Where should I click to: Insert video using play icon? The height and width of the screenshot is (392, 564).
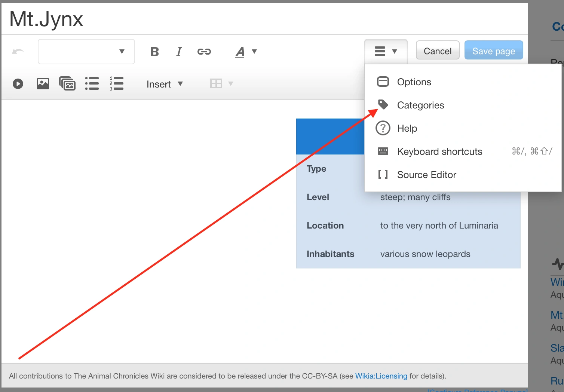click(x=18, y=84)
